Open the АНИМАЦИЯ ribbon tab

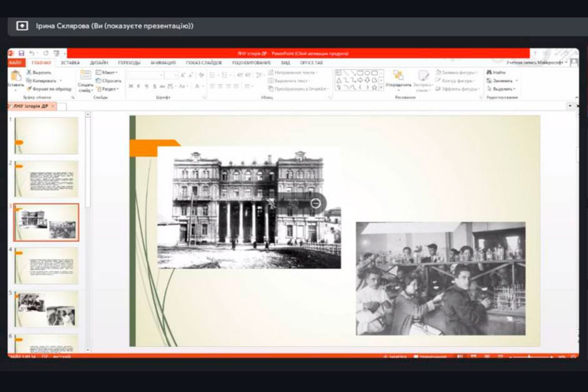click(x=163, y=63)
